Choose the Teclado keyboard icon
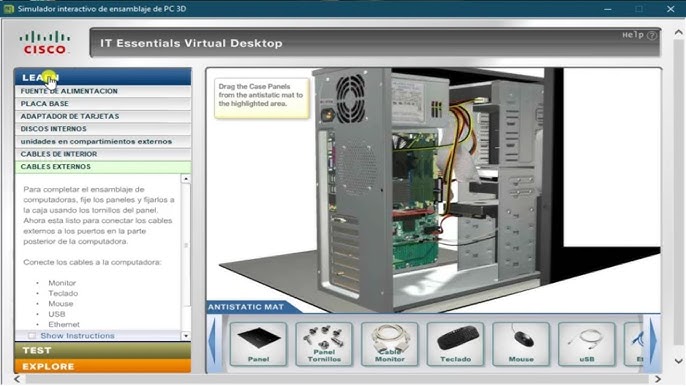Image resolution: width=686 pixels, height=386 pixels. click(455, 344)
